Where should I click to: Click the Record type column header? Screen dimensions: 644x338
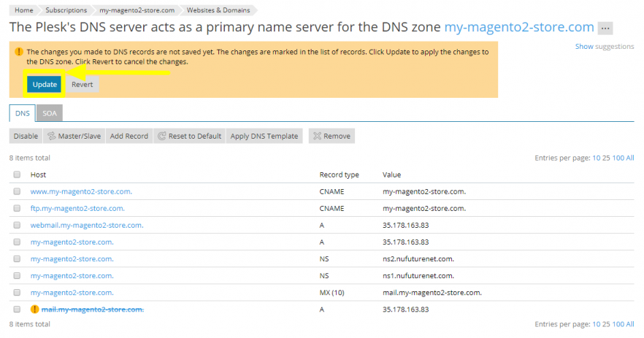click(340, 174)
